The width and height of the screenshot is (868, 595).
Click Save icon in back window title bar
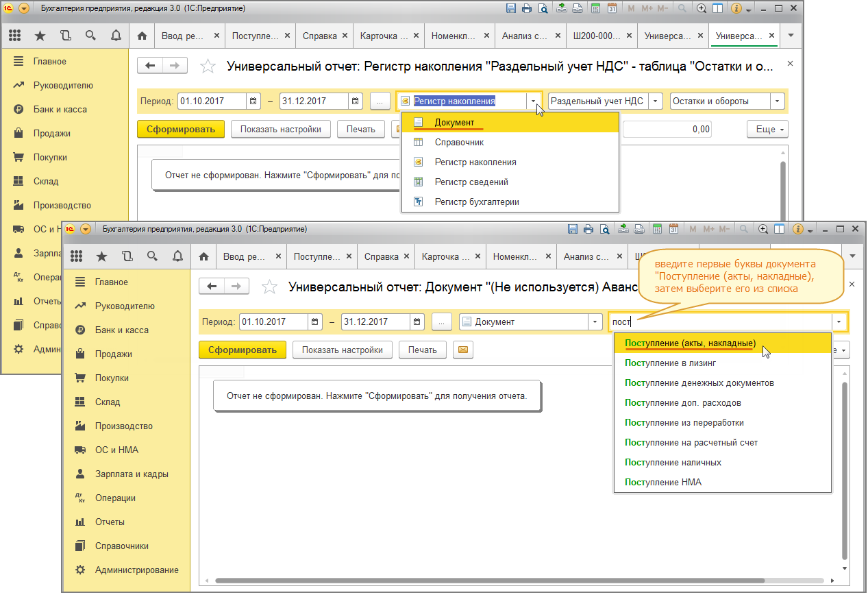(x=511, y=9)
